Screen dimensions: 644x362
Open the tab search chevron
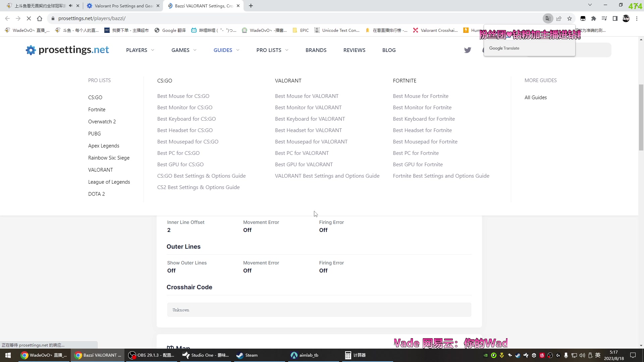coord(590,5)
